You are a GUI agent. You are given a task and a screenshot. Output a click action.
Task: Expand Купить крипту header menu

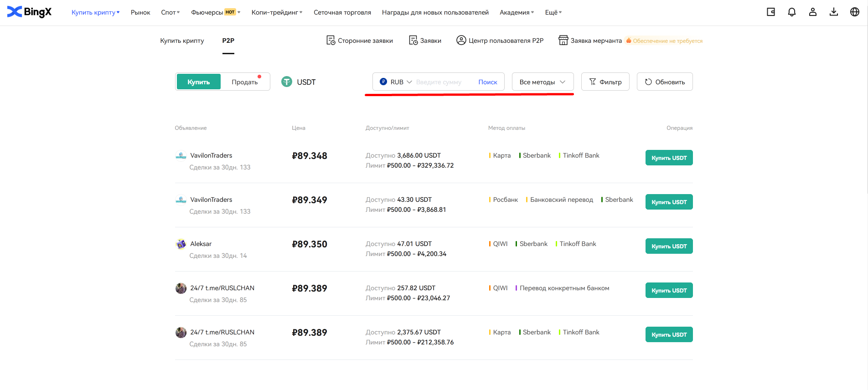(95, 12)
